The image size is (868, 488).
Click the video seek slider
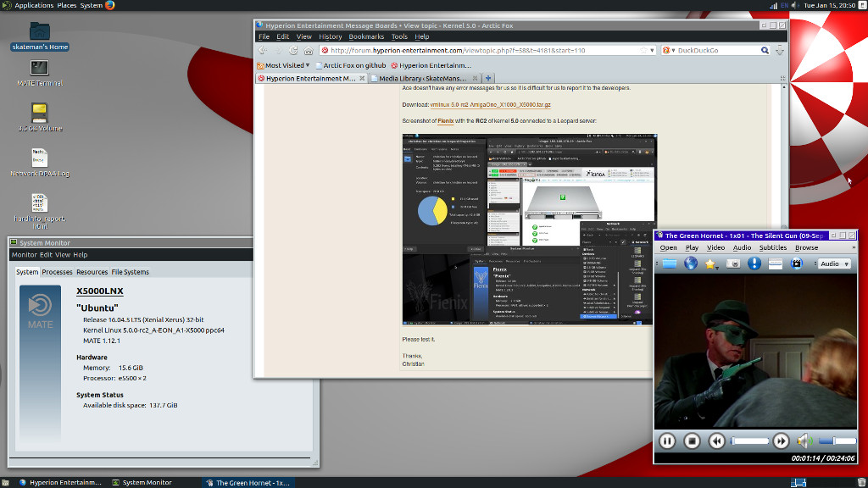point(749,441)
